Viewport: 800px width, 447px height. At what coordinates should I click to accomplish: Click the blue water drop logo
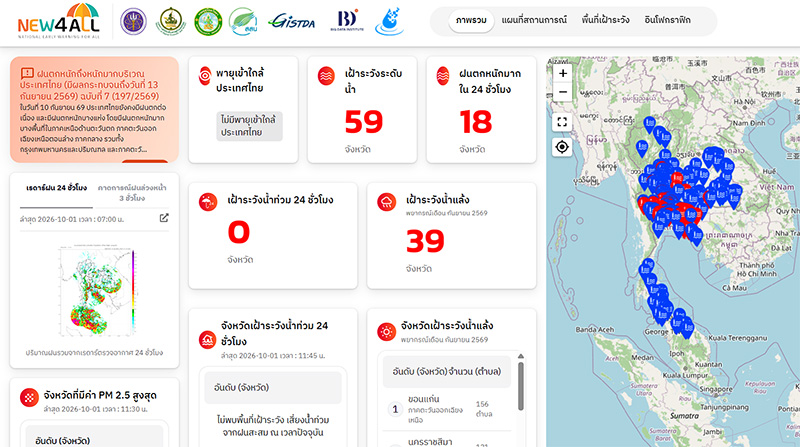click(x=389, y=21)
